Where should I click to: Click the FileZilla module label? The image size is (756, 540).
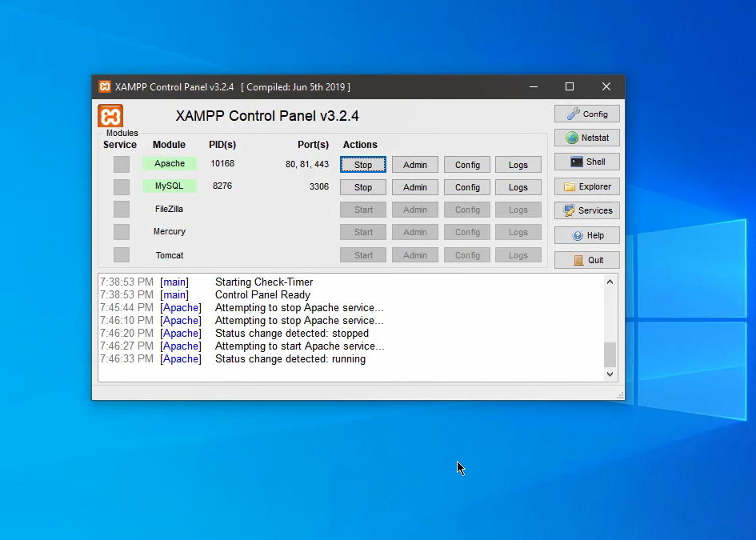click(170, 209)
